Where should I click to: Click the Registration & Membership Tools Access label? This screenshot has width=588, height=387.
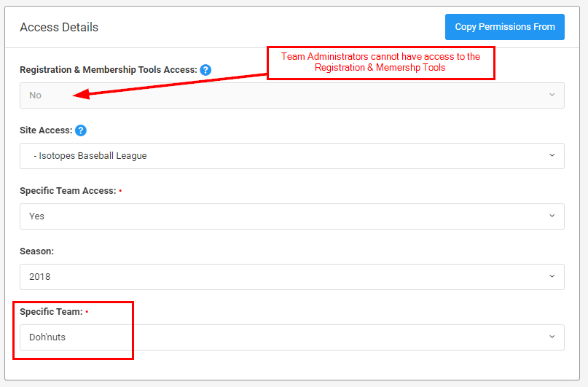(109, 70)
